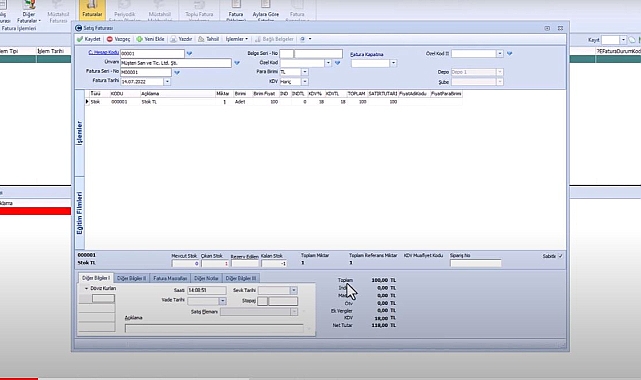
Task: Print the invoice using Yazdır
Action: coord(181,39)
